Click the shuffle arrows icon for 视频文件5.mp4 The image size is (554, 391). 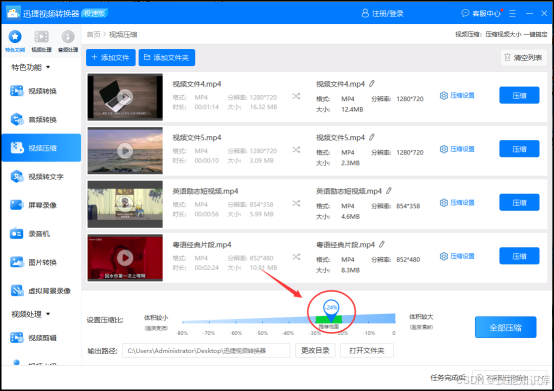pyautogui.click(x=296, y=150)
